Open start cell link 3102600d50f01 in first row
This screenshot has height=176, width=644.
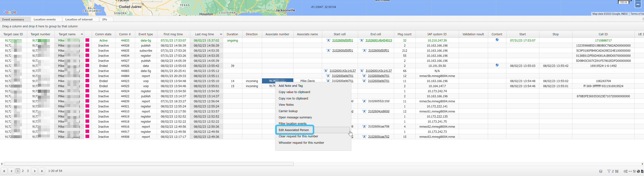[343, 41]
